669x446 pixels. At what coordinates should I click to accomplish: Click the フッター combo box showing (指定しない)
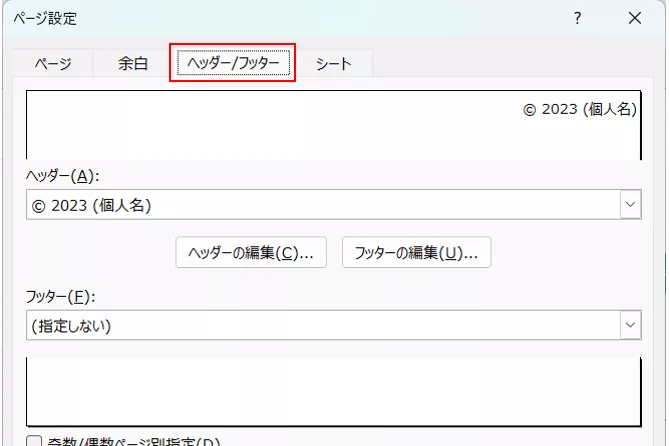point(322,325)
